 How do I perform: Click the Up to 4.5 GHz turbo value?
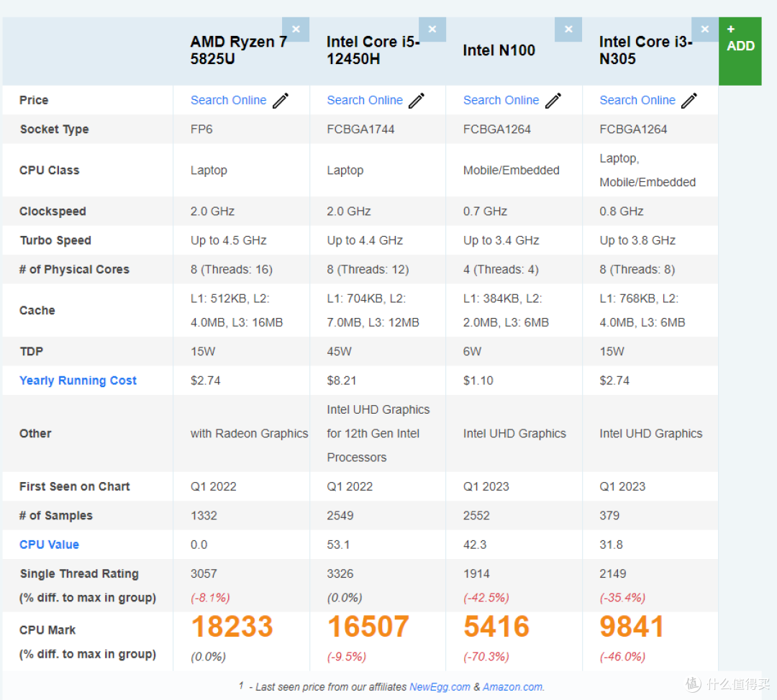point(229,240)
